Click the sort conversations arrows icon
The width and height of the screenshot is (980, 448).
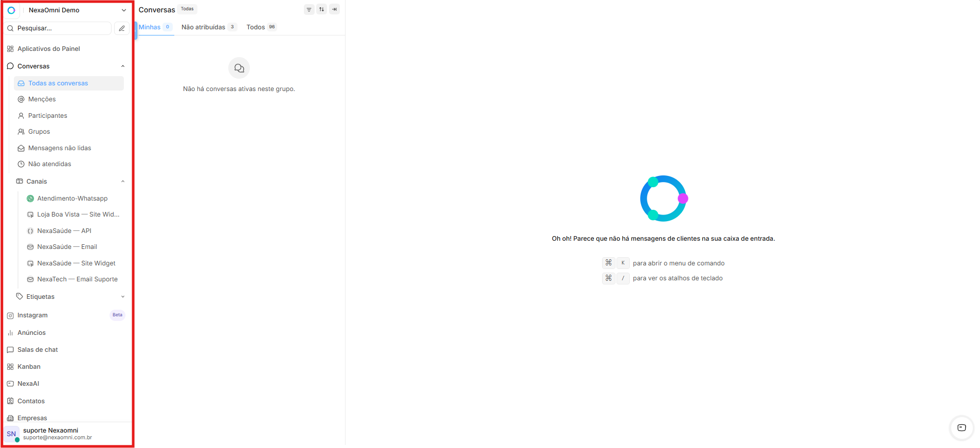click(321, 9)
